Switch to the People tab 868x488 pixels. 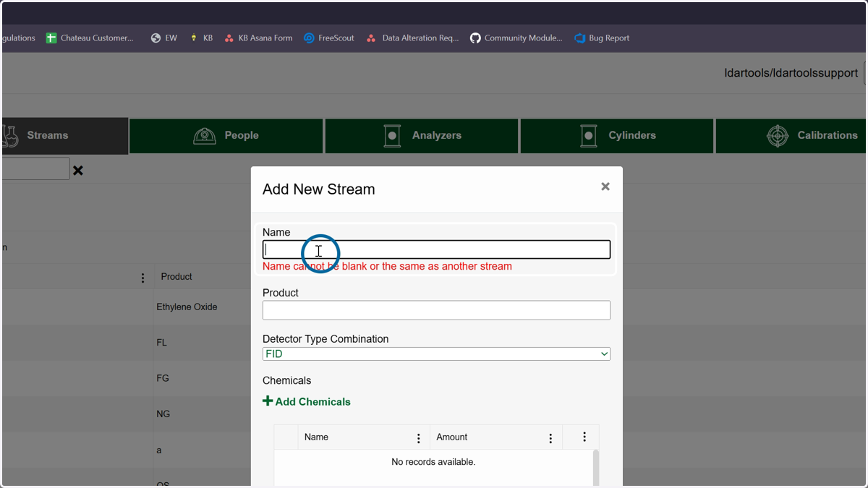click(x=226, y=136)
